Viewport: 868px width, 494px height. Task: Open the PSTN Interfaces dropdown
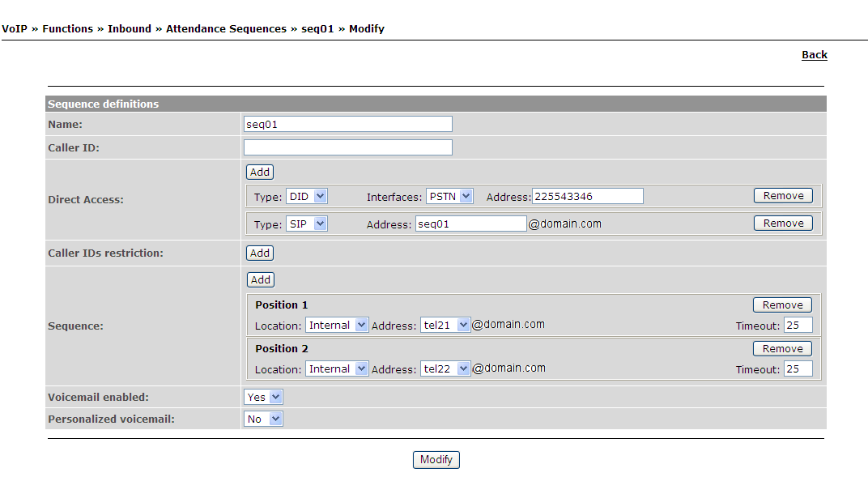[x=449, y=196]
